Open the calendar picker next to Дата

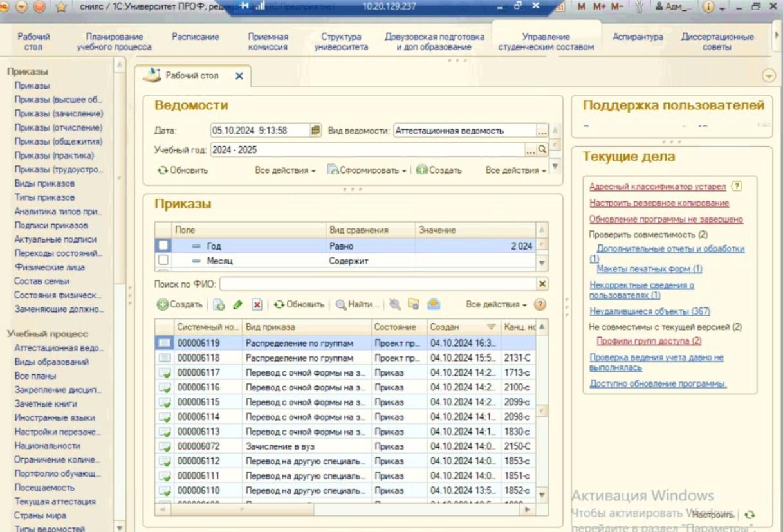[x=316, y=131]
